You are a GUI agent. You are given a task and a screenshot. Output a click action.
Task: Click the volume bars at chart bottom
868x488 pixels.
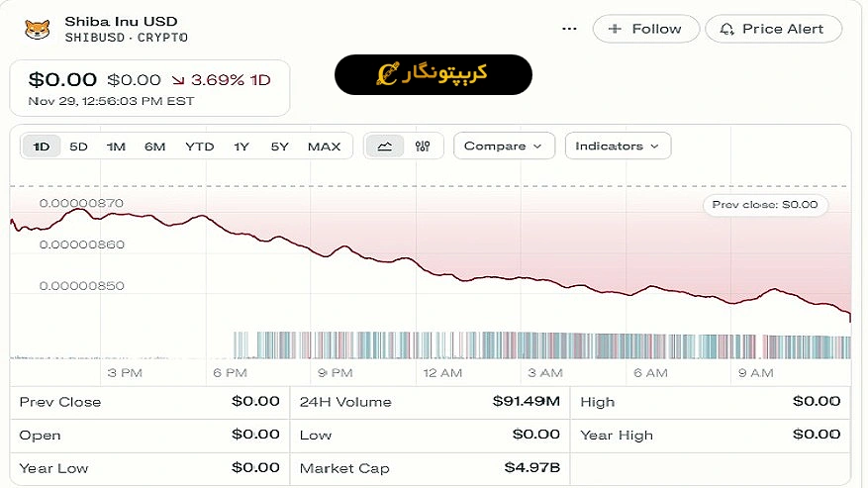coord(540,345)
